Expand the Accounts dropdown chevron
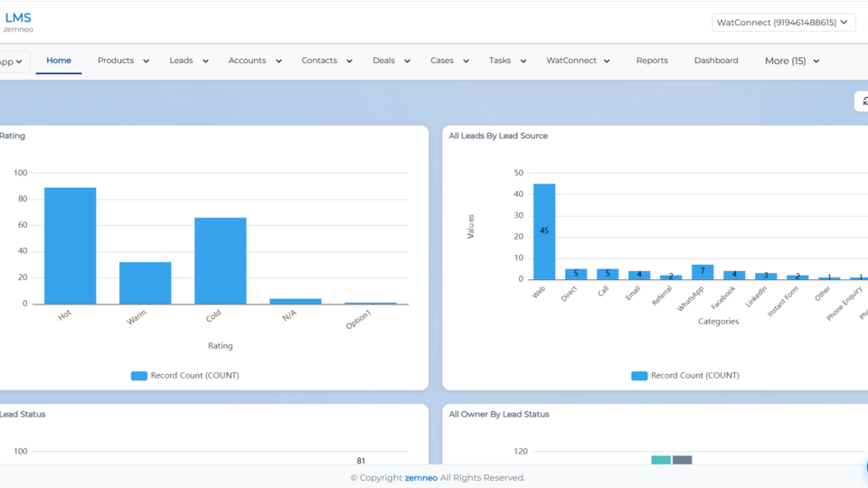868x488 pixels. (278, 61)
